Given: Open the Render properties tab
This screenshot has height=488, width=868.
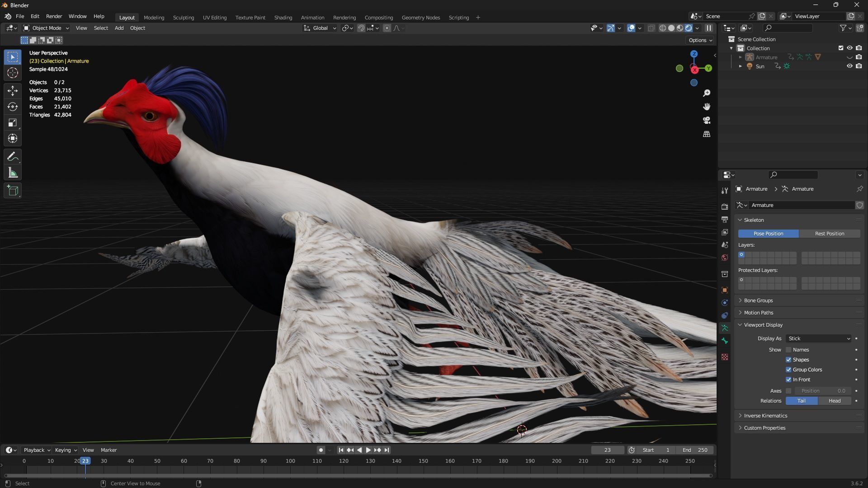Looking at the screenshot, I should click(725, 206).
